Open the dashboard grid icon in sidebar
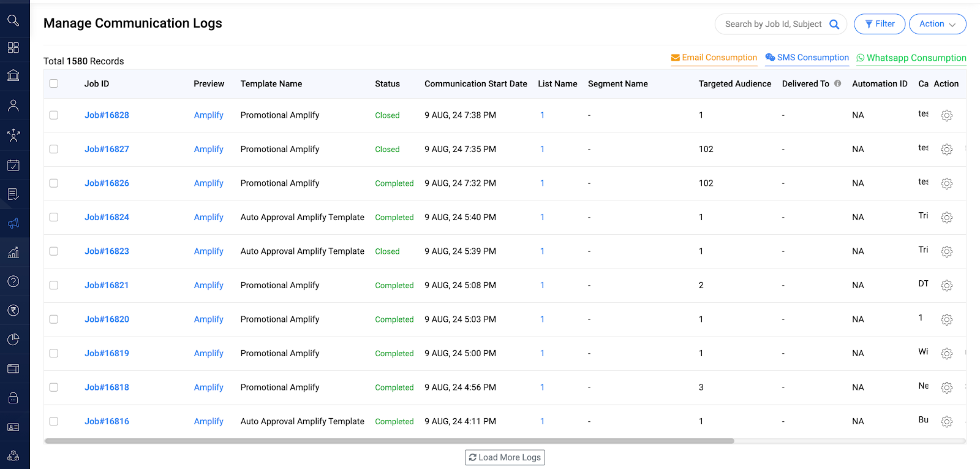 click(x=13, y=48)
